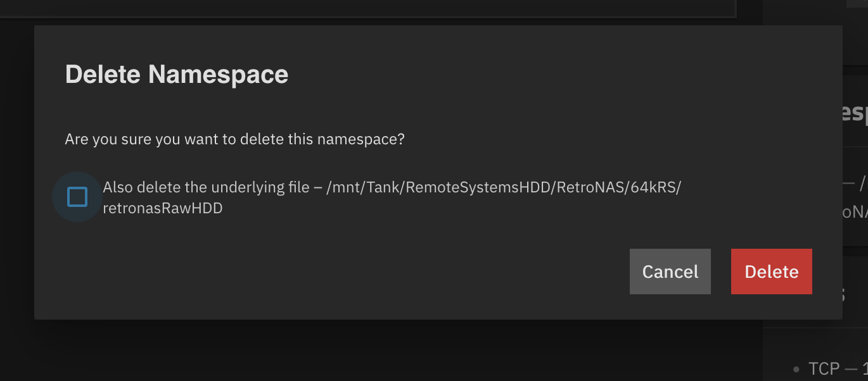Image resolution: width=868 pixels, height=381 pixels.
Task: Click the 'Also delete the underlying file' label text
Action: 206,187
